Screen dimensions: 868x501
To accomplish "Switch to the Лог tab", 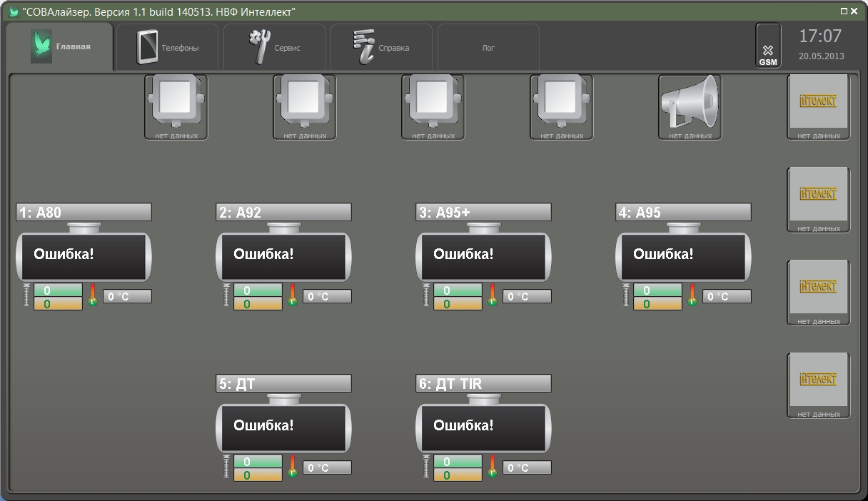I will tap(489, 48).
